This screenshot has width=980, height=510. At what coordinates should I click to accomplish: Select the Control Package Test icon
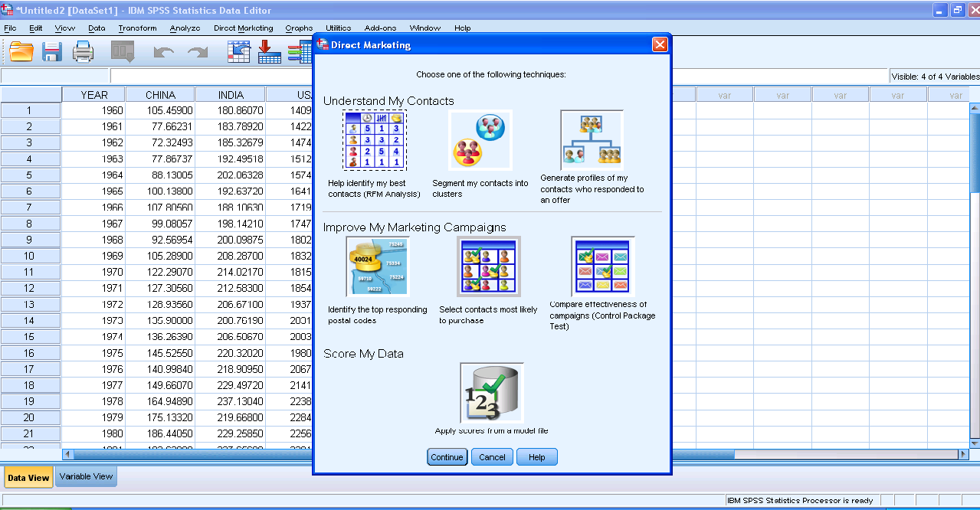point(602,266)
